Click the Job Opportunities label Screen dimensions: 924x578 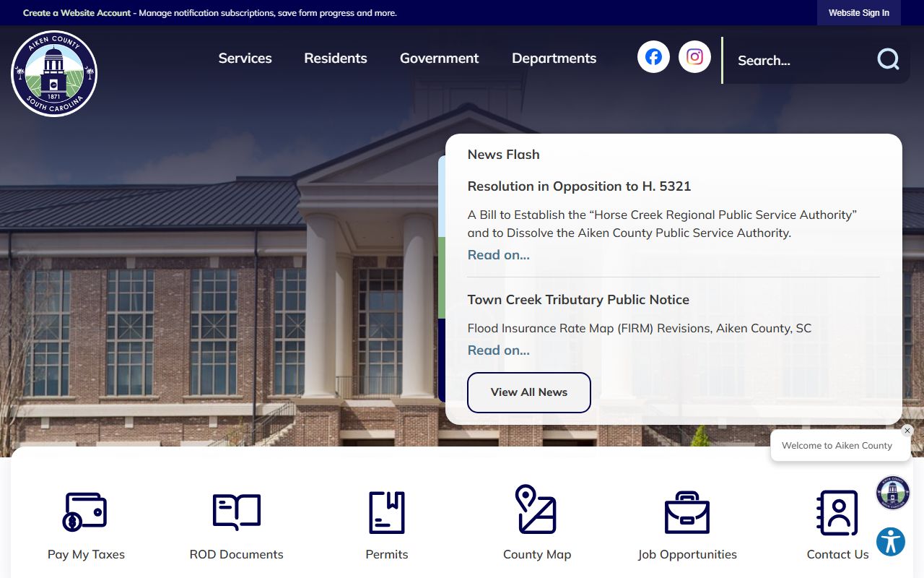[x=687, y=555]
